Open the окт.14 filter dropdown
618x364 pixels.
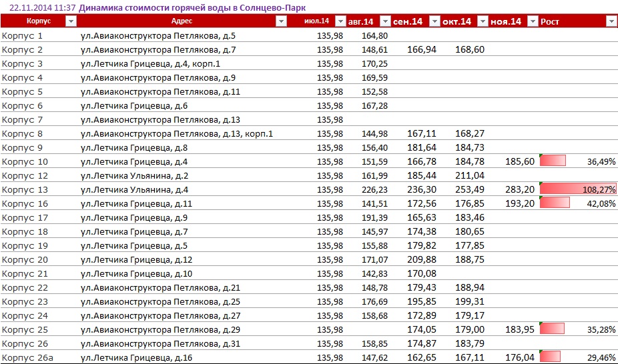(x=483, y=21)
